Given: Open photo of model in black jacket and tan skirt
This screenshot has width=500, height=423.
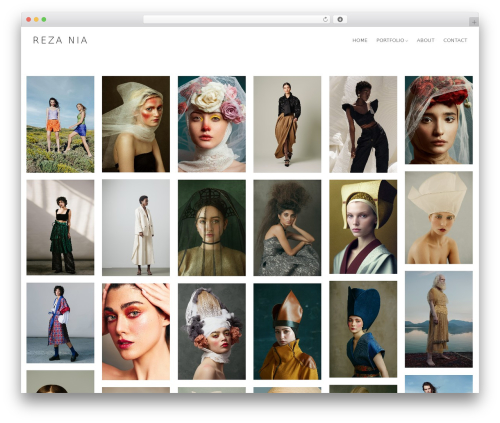Looking at the screenshot, I should (287, 124).
